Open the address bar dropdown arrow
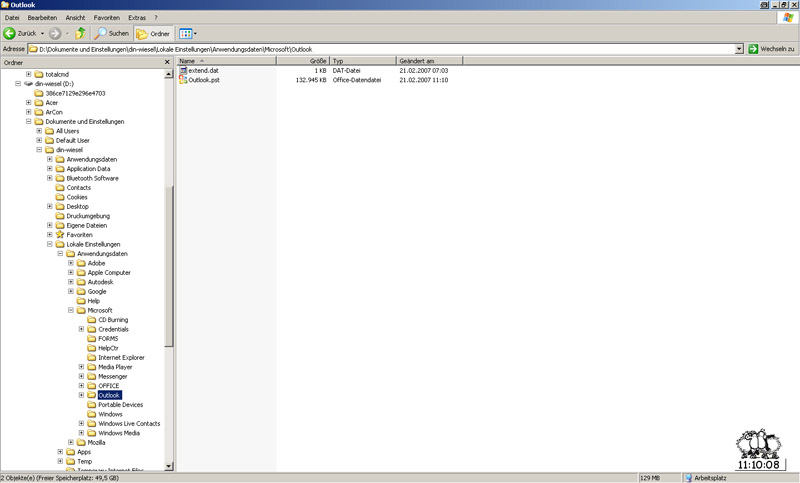Image resolution: width=800 pixels, height=483 pixels. coord(739,48)
